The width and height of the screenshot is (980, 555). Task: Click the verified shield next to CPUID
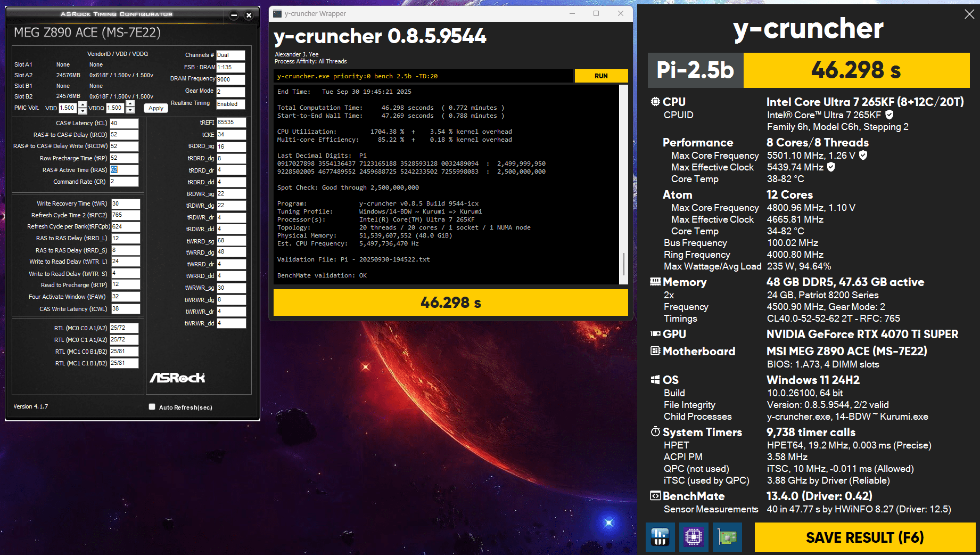click(889, 115)
